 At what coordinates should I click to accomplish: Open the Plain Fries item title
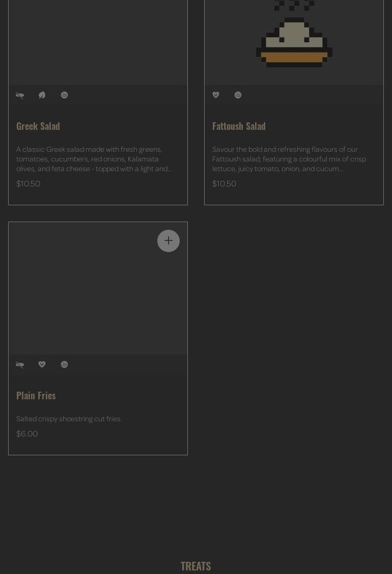tap(36, 395)
